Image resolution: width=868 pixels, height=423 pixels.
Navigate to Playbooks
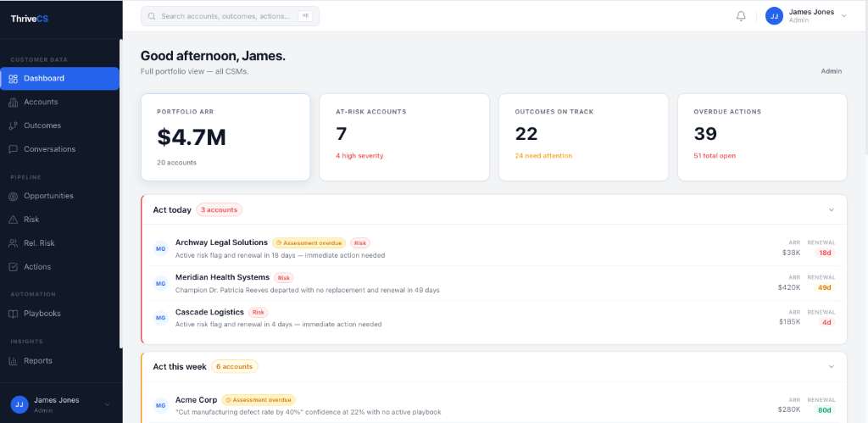pyautogui.click(x=60, y=314)
